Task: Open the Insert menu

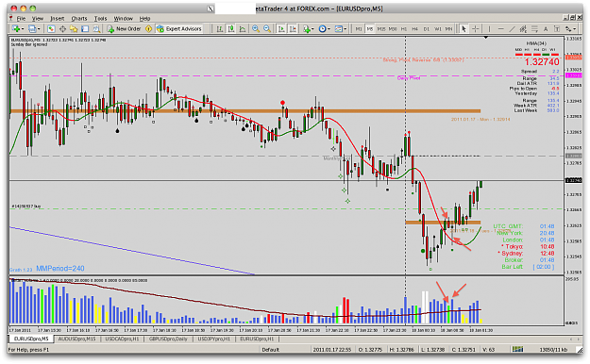Action: coord(58,19)
